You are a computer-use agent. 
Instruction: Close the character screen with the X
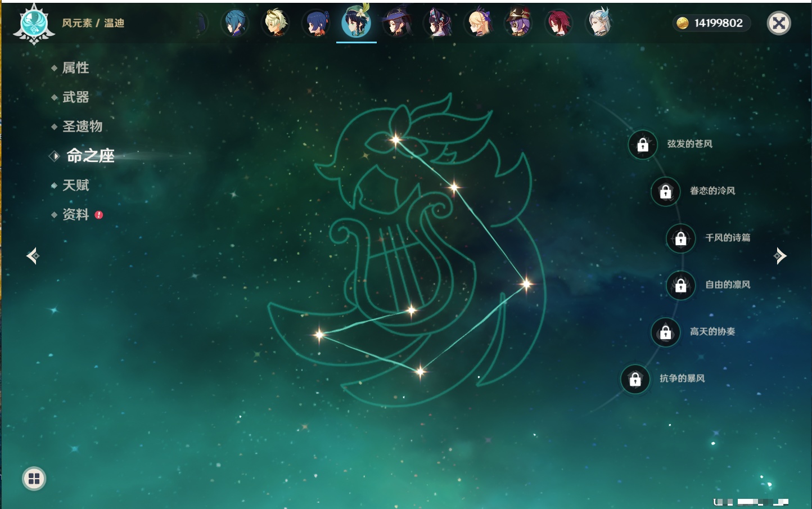pyautogui.click(x=779, y=23)
